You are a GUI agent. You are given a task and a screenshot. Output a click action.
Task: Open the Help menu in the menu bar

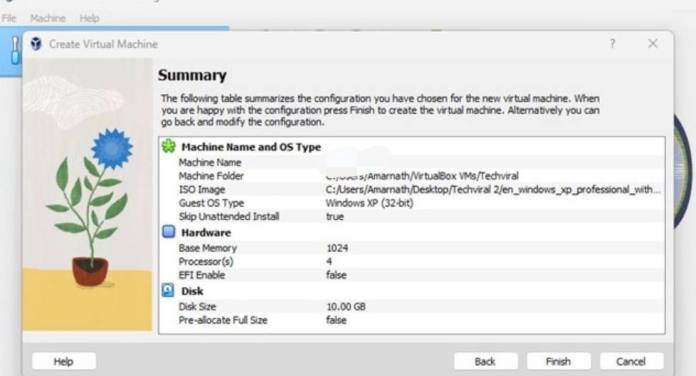click(89, 18)
